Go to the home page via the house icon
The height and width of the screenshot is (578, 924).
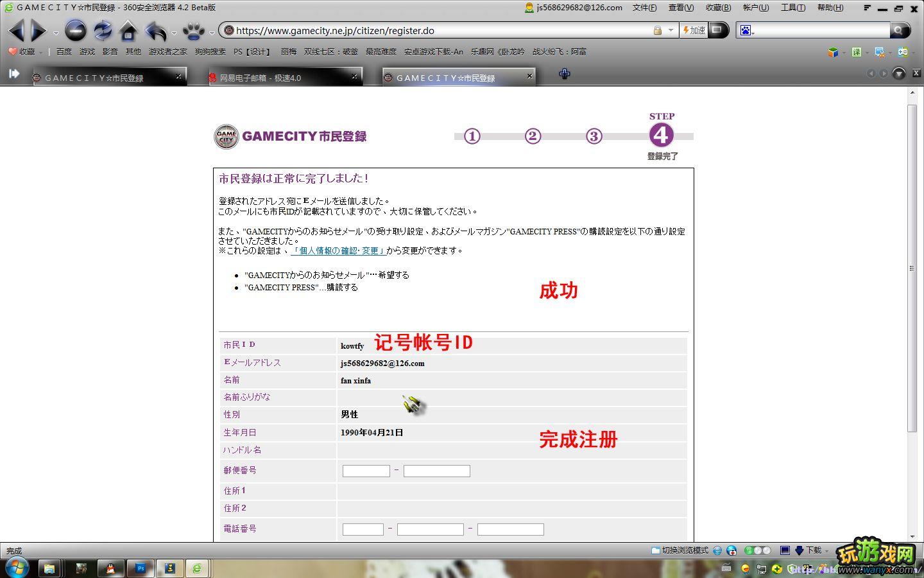pyautogui.click(x=128, y=30)
